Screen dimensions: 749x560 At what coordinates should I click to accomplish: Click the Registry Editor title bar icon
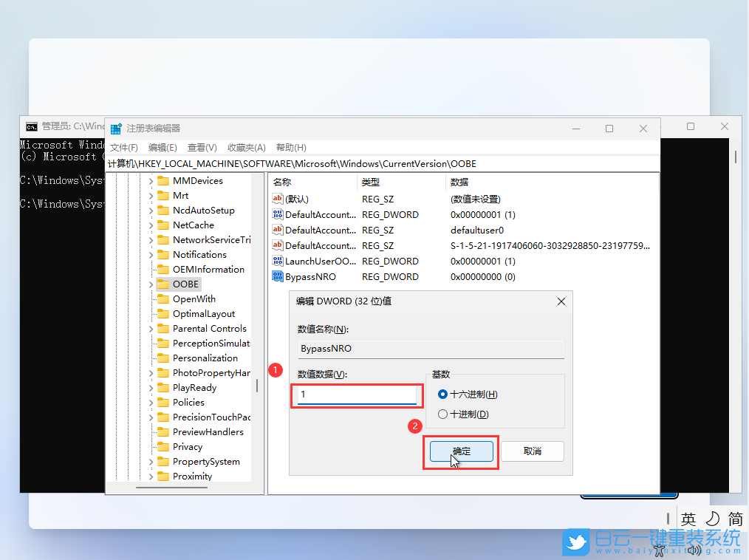pos(115,127)
